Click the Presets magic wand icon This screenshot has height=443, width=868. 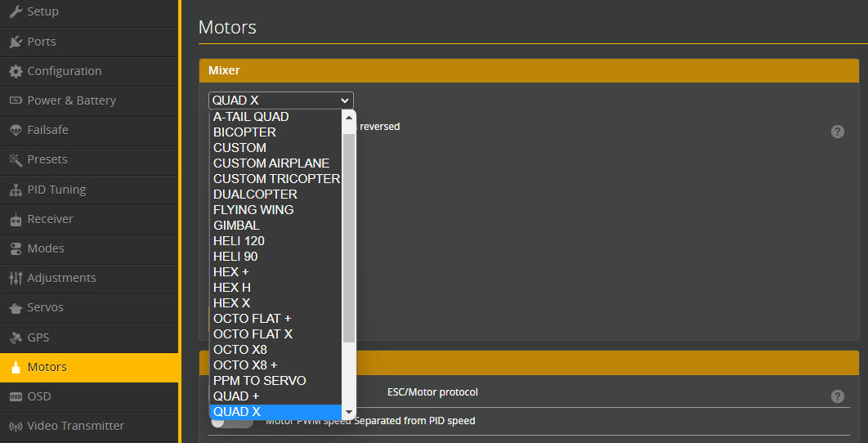point(16,159)
